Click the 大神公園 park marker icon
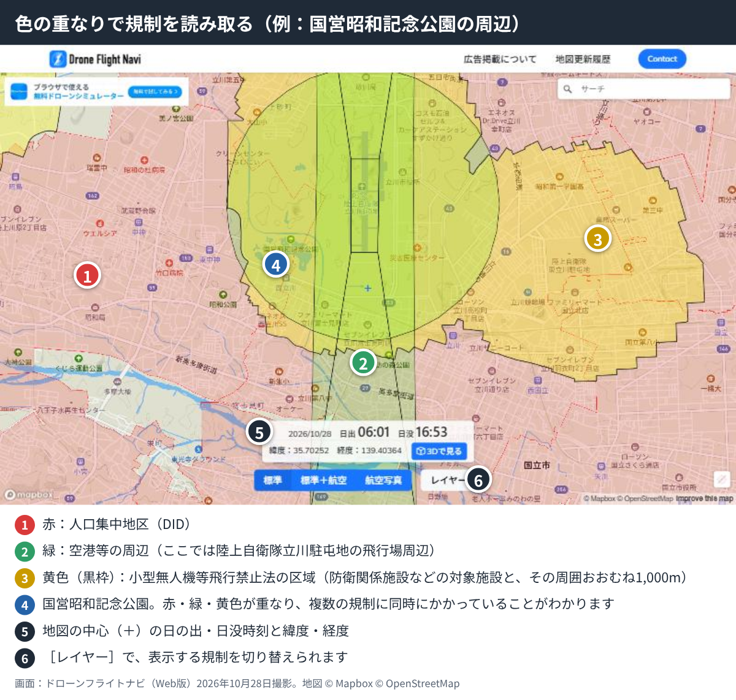 18,352
